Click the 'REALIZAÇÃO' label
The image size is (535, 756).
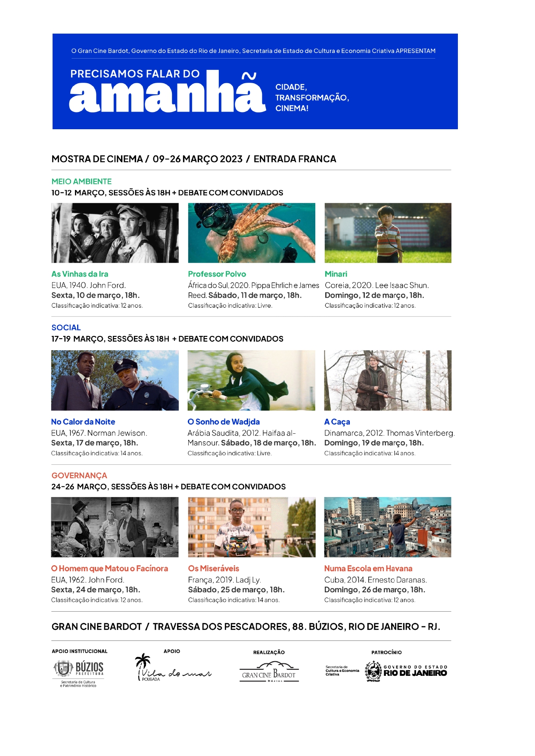269,652
